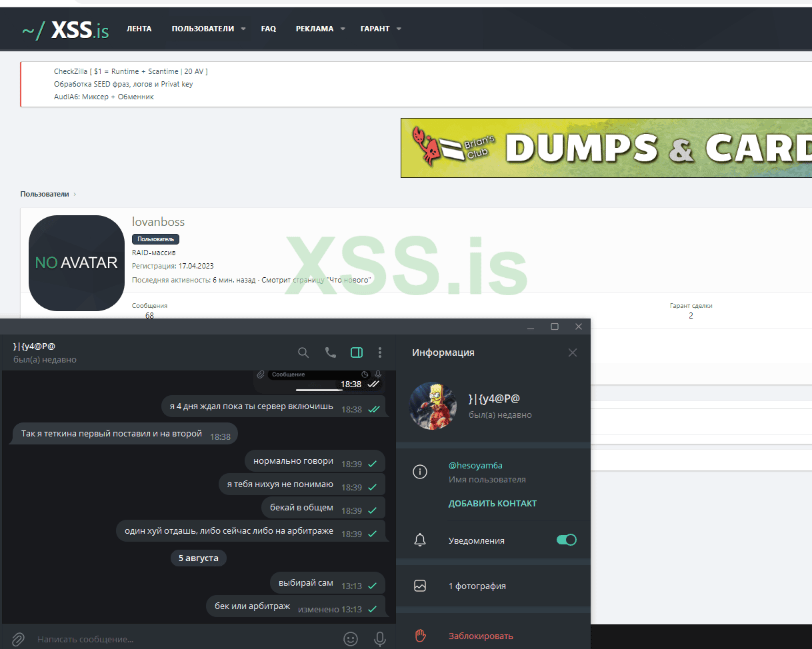This screenshot has height=649, width=812.
Task: Maximize the Telegram window
Action: pos(555,326)
